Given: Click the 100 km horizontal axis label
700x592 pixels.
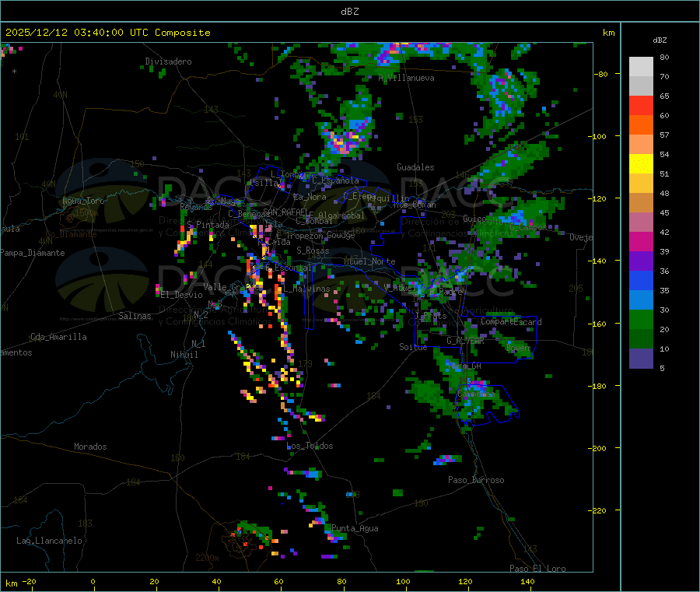Looking at the screenshot, I should (x=403, y=581).
